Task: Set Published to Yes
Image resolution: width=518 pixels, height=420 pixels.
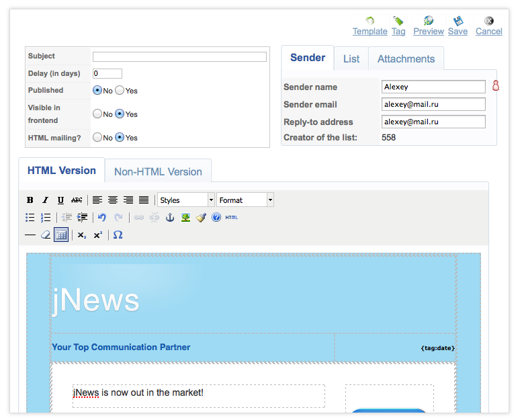Action: pyautogui.click(x=120, y=90)
